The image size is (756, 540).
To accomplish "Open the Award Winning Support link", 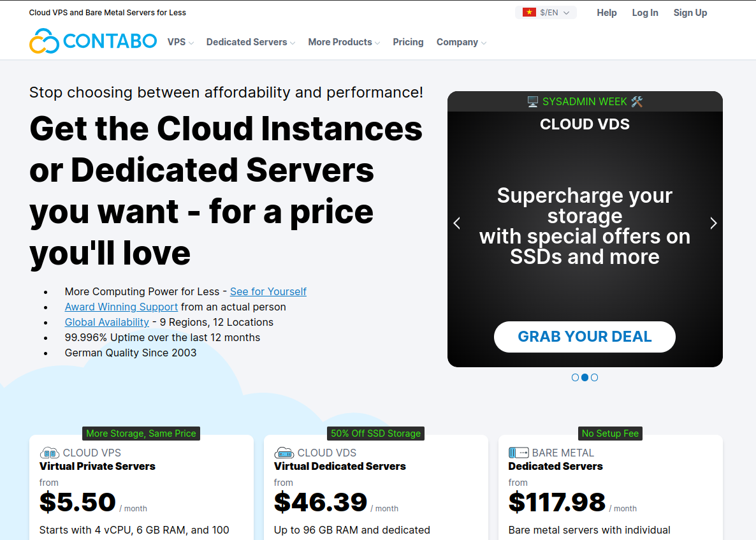I will (121, 307).
